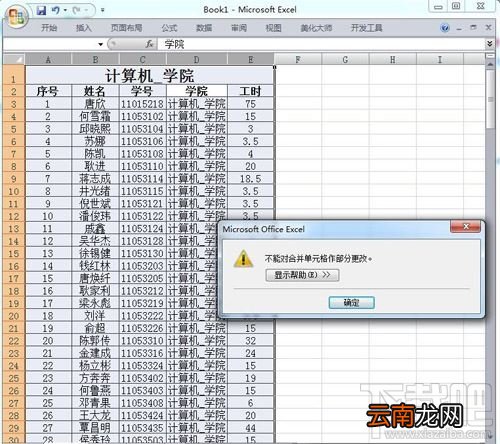Viewport: 500px width, 444px height.
Task: Click in the formula bar showing 学院
Action: tap(320, 44)
